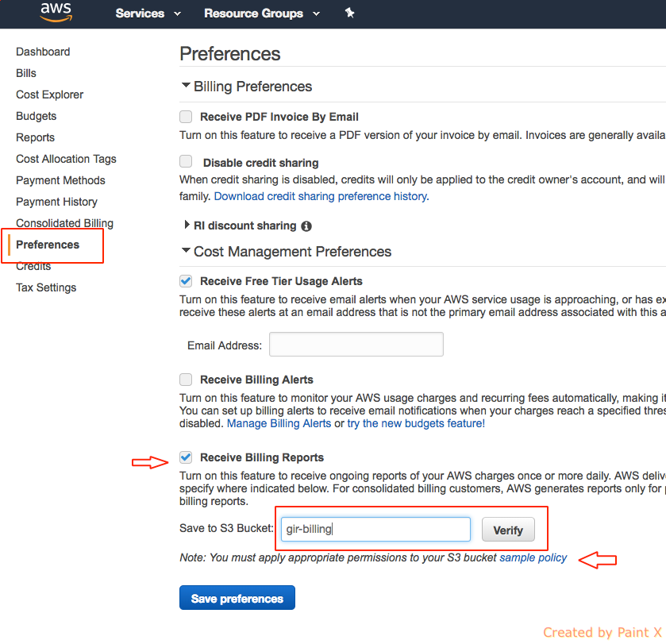666x644 pixels.
Task: Check the Disable credit sharing option
Action: point(185,161)
